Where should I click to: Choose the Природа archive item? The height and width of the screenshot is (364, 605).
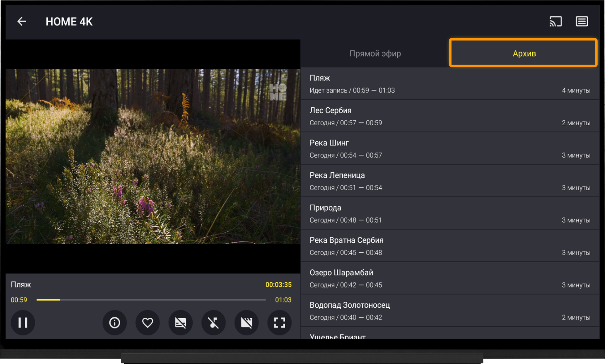coord(450,214)
